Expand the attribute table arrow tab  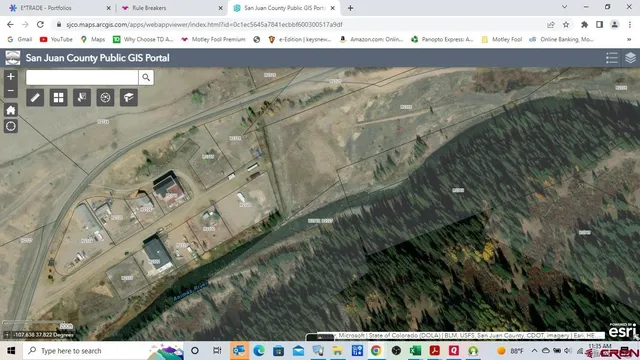[320, 337]
